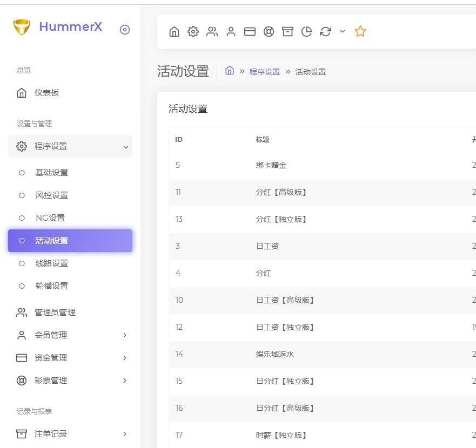Click the multi-user admin icon in top toolbar
The width and height of the screenshot is (476, 448).
tap(212, 32)
